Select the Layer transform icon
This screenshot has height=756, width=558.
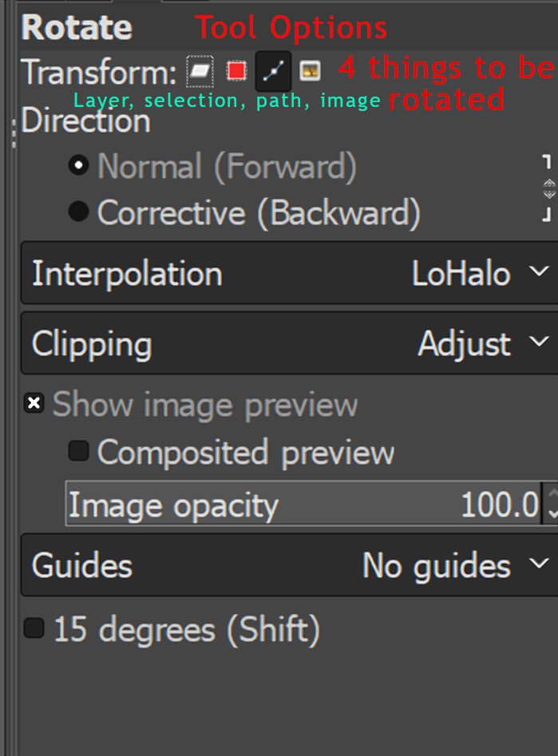click(200, 72)
